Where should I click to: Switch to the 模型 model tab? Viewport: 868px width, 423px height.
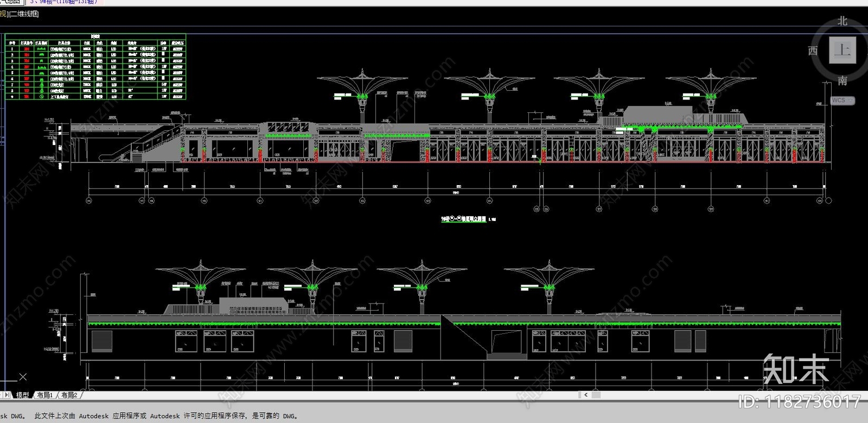pos(22,395)
